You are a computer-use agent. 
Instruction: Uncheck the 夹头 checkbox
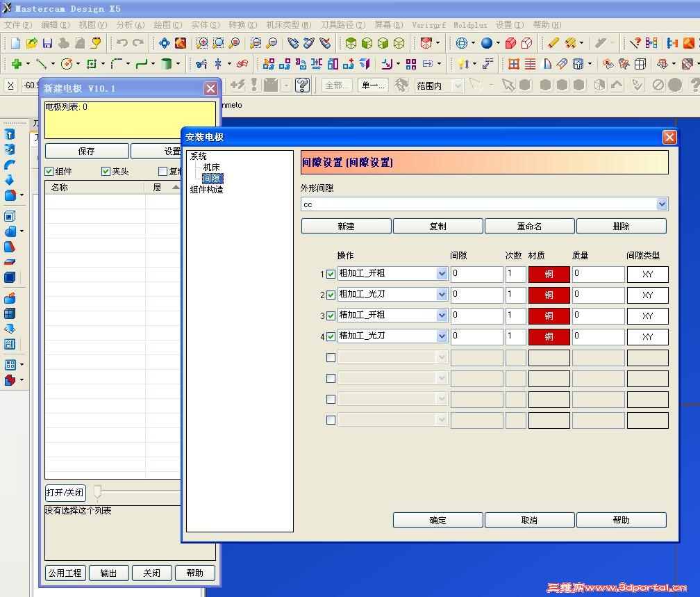coord(106,171)
